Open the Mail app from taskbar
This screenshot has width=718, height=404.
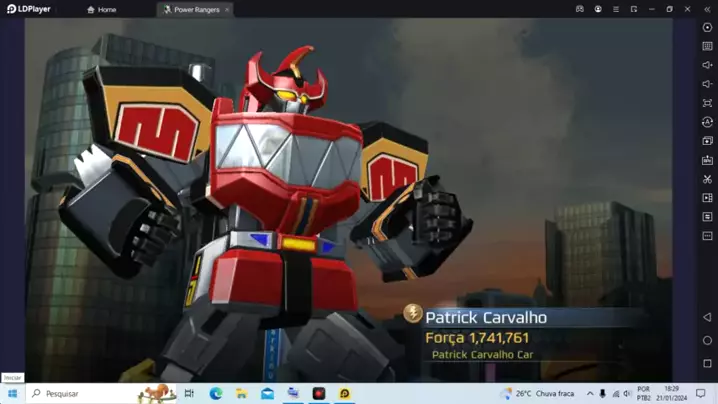(267, 393)
